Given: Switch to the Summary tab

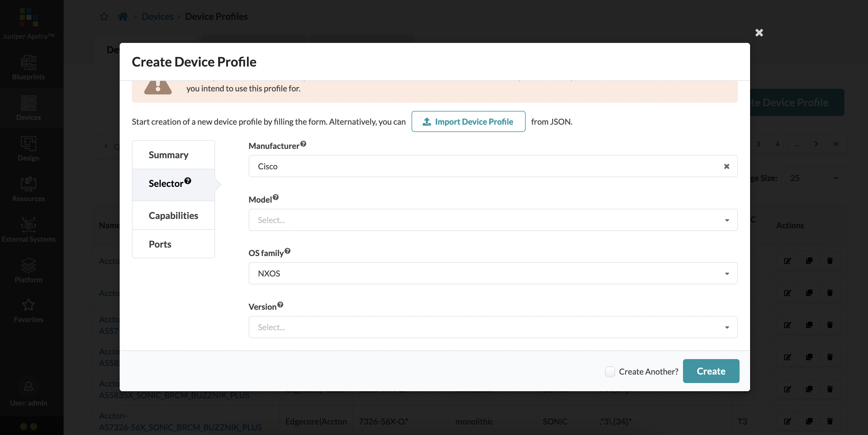Looking at the screenshot, I should pyautogui.click(x=174, y=155).
